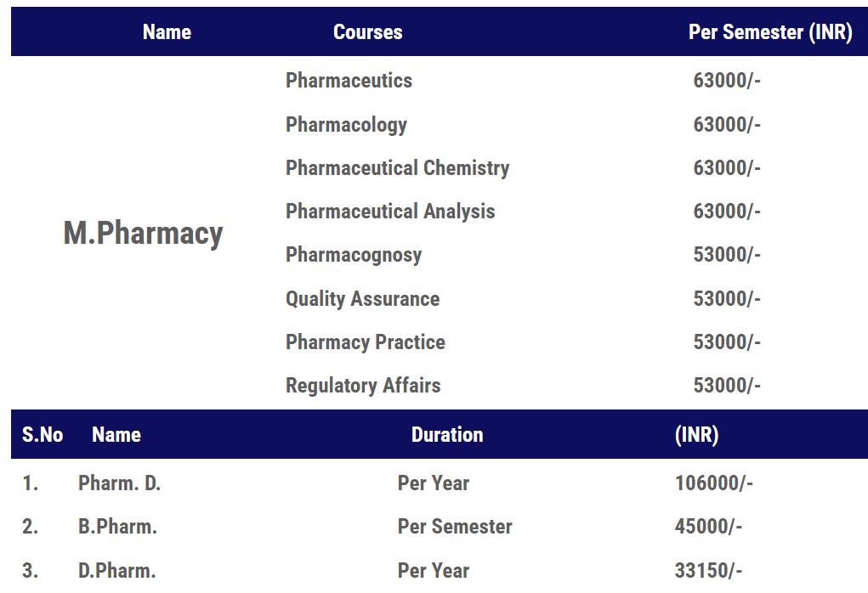Select the Pharmacology course entry
Screen dimensions: 868x593
point(346,125)
